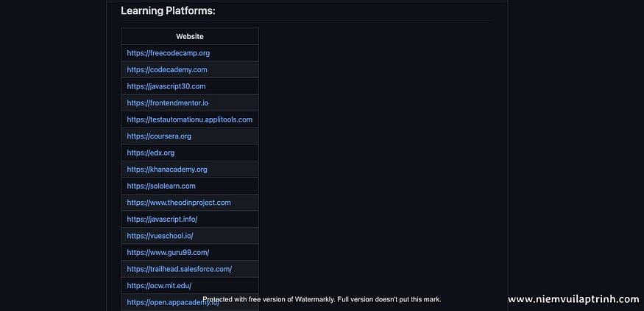Visit the javascript30.com link
The width and height of the screenshot is (644, 311).
166,86
